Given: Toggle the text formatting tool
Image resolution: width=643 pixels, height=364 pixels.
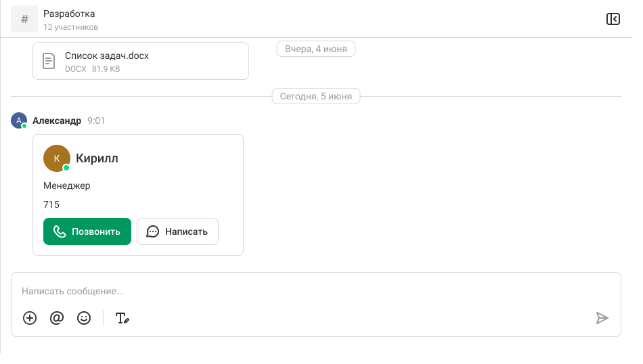Looking at the screenshot, I should click(x=122, y=318).
